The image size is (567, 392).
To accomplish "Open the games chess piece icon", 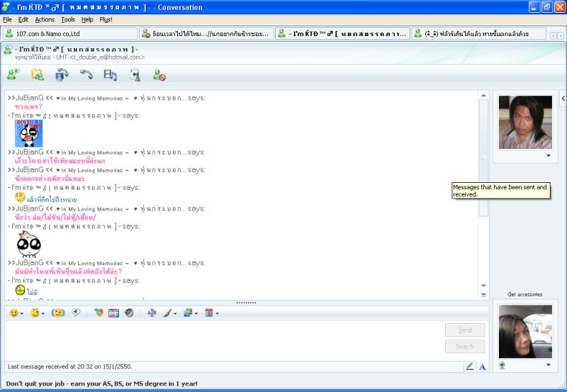I will tap(135, 75).
